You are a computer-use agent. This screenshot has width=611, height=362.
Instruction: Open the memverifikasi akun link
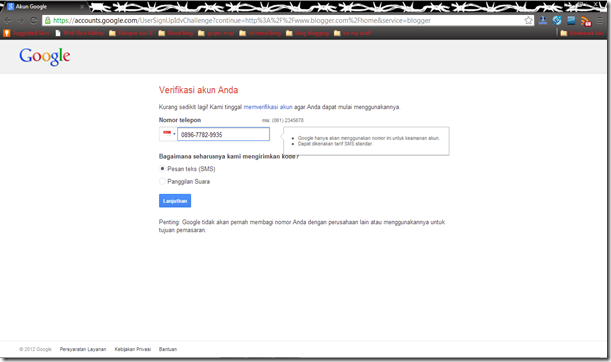pyautogui.click(x=268, y=107)
